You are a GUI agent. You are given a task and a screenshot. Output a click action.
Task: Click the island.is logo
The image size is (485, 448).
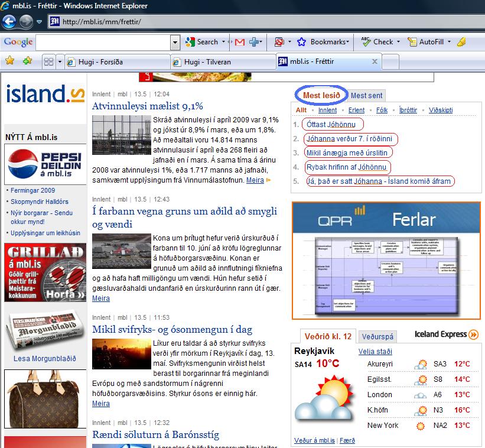click(x=45, y=93)
